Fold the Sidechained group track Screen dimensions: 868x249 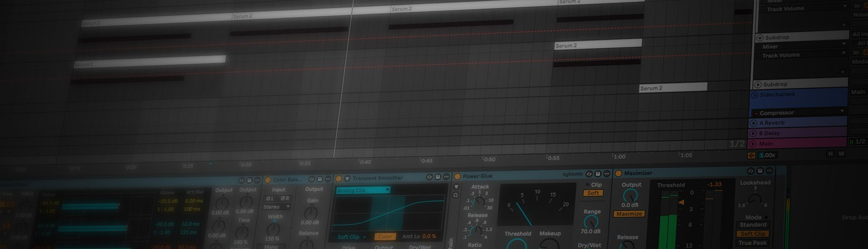[754, 95]
